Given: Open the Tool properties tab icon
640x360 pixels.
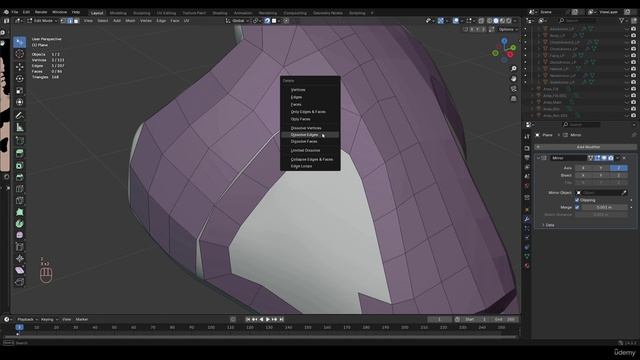Looking at the screenshot, I should click(527, 137).
